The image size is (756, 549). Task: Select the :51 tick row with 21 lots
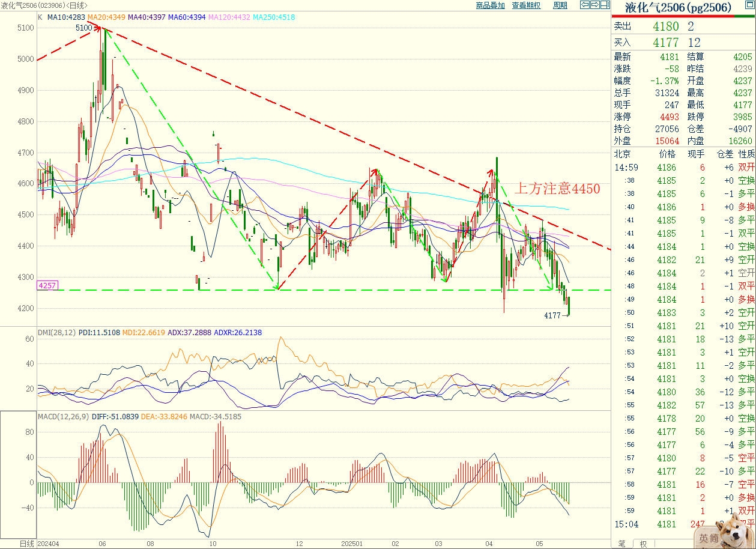pos(684,326)
